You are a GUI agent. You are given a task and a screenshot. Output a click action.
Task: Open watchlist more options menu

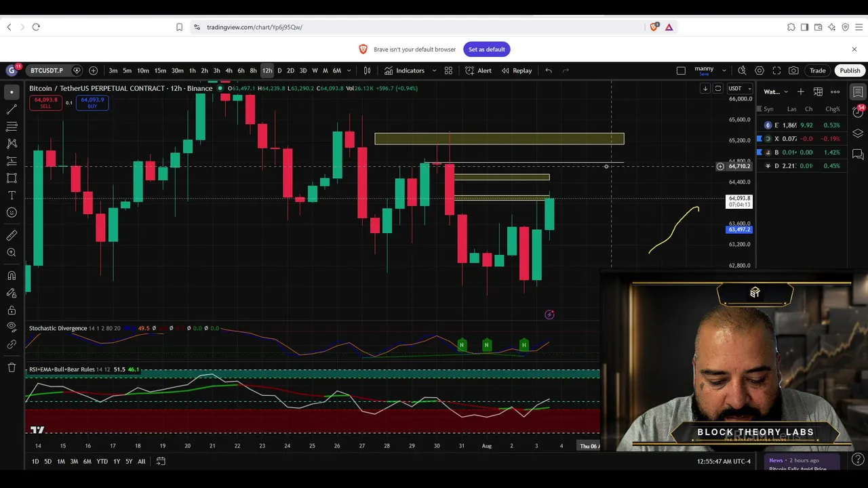[835, 91]
